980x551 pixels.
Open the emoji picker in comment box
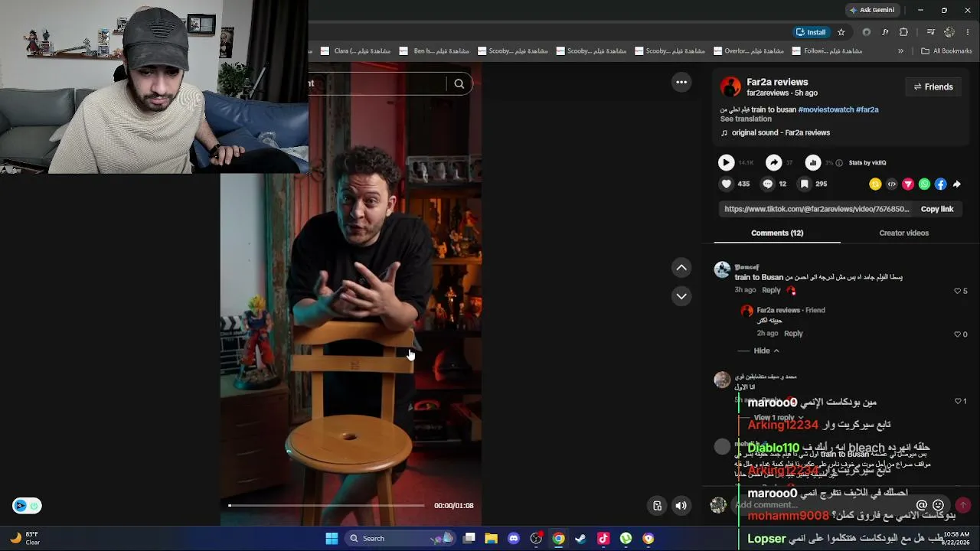click(x=938, y=505)
